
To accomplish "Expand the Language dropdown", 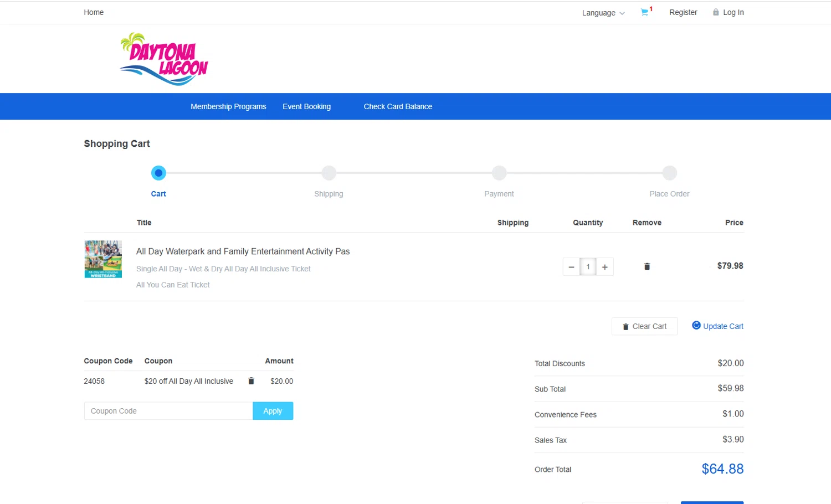I will (603, 13).
